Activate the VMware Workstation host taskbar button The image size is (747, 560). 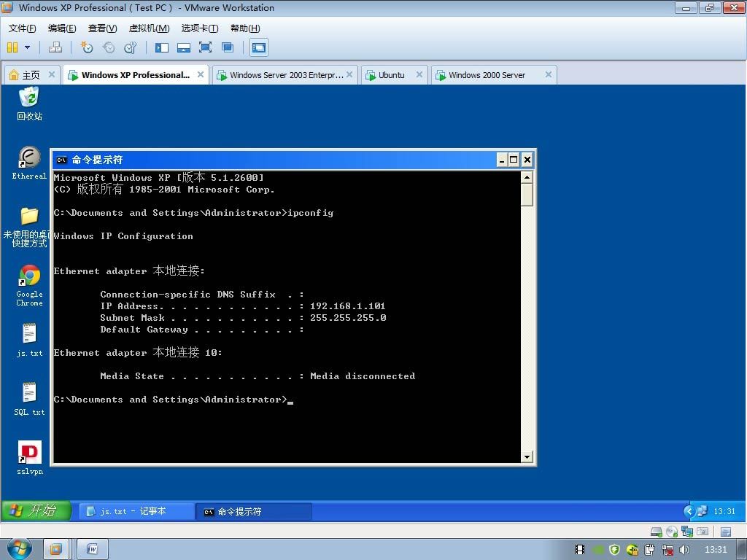point(55,550)
